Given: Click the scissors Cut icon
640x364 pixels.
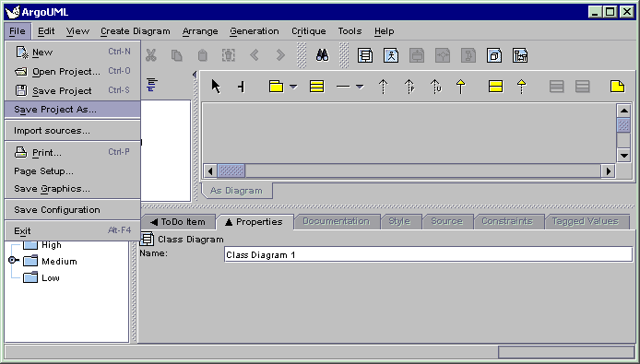Looking at the screenshot, I should click(x=151, y=55).
